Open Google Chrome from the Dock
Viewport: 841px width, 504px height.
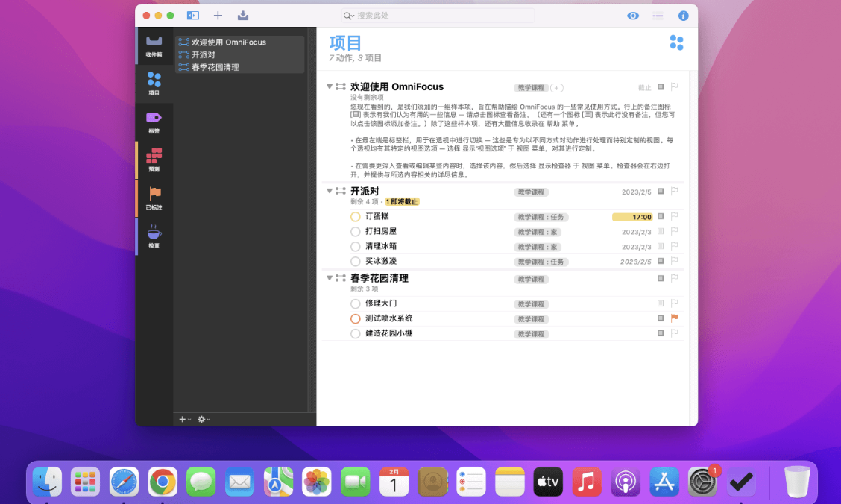tap(163, 482)
